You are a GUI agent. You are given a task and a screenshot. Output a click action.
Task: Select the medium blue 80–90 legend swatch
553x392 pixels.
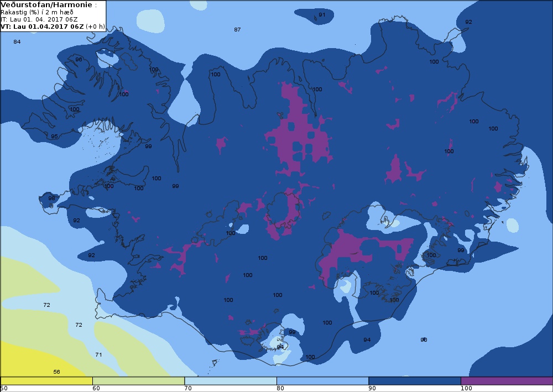(x=323, y=381)
